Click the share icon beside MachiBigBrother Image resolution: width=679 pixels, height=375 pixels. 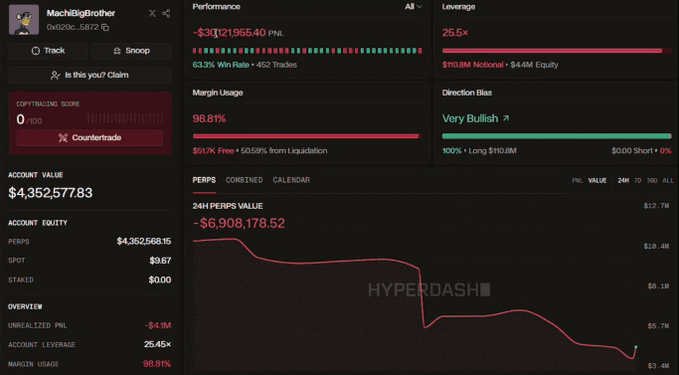[166, 13]
